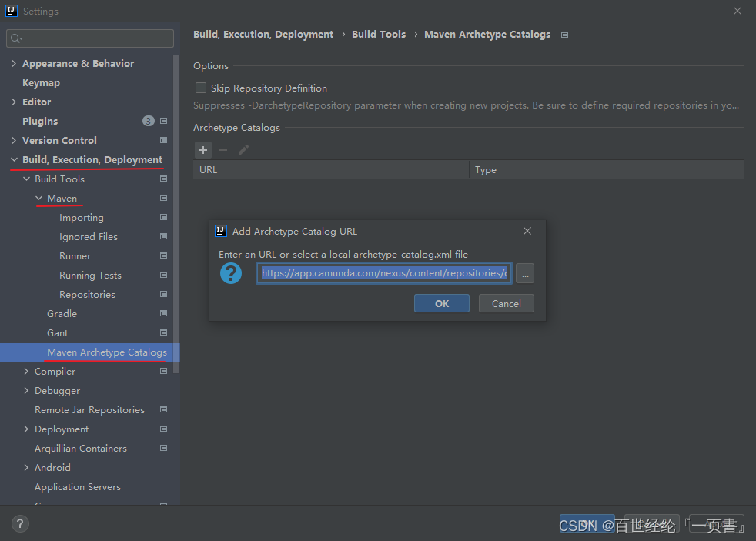Collapse Build, Execution, Deployment section

[x=14, y=159]
